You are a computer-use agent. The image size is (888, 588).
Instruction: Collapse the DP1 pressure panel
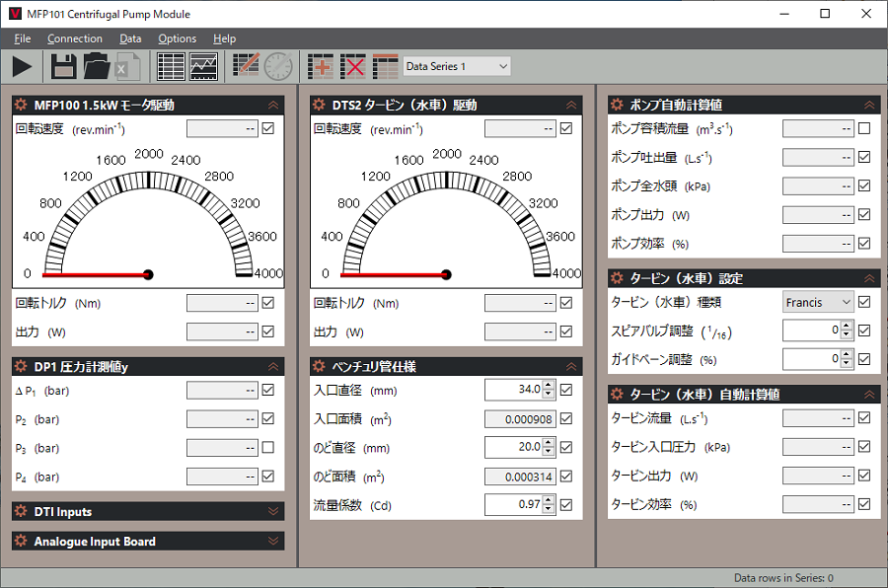click(x=273, y=366)
